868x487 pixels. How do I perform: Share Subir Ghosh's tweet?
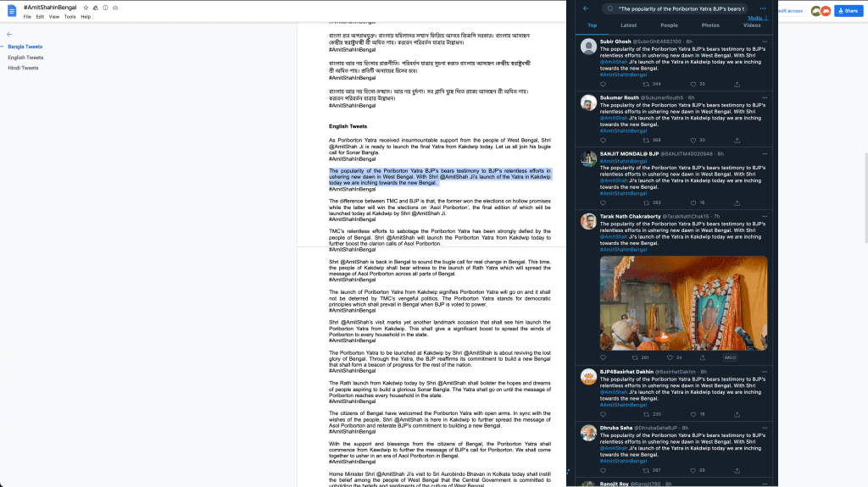click(x=737, y=84)
